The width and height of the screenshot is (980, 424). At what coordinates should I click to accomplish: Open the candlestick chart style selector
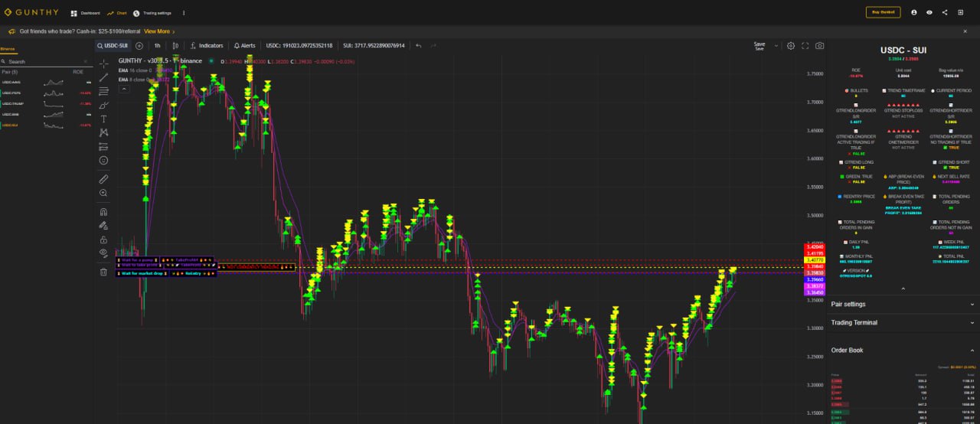175,45
